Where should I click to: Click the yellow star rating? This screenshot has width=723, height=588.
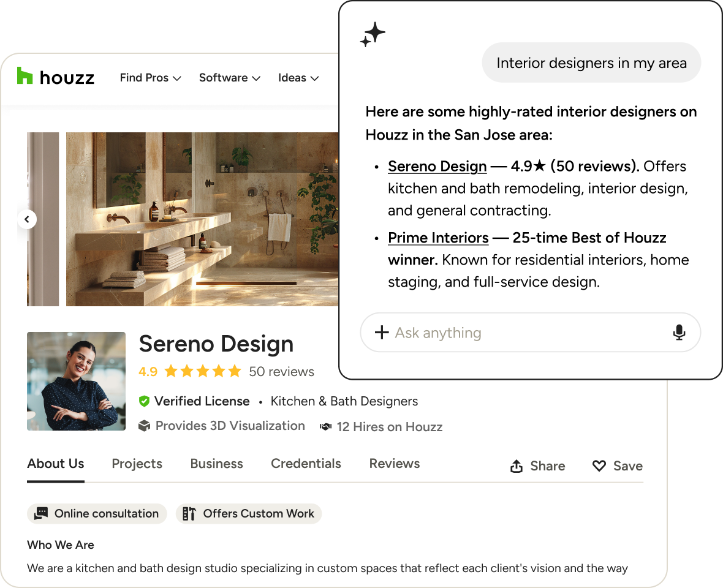tap(203, 371)
